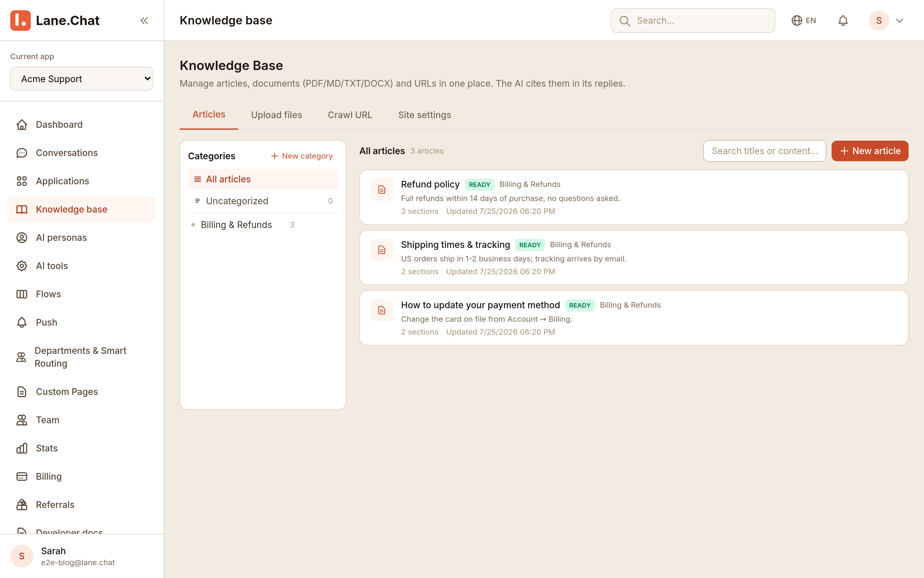Click the search magnifier icon in header

625,21
